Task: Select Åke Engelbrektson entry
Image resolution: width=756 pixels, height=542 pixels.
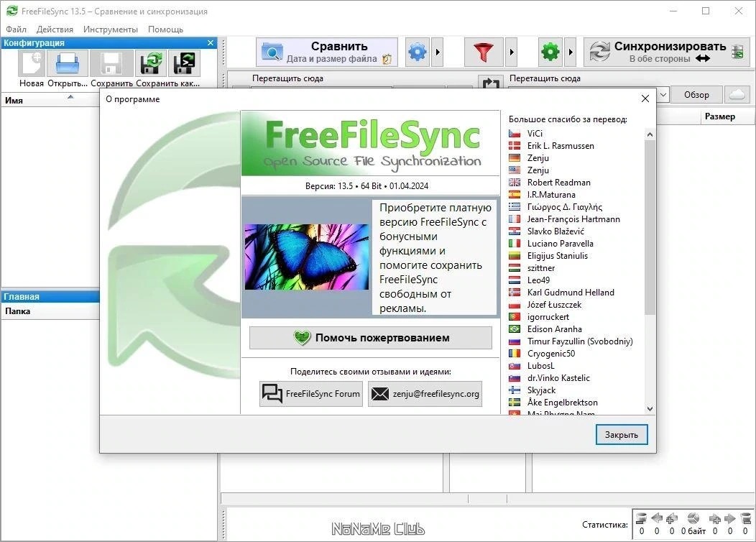Action: [562, 402]
